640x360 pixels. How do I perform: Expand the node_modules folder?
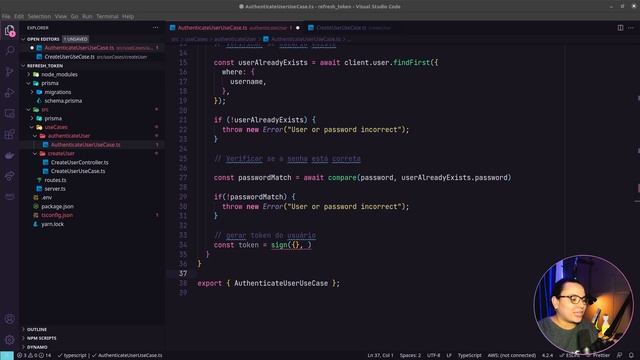[59, 74]
